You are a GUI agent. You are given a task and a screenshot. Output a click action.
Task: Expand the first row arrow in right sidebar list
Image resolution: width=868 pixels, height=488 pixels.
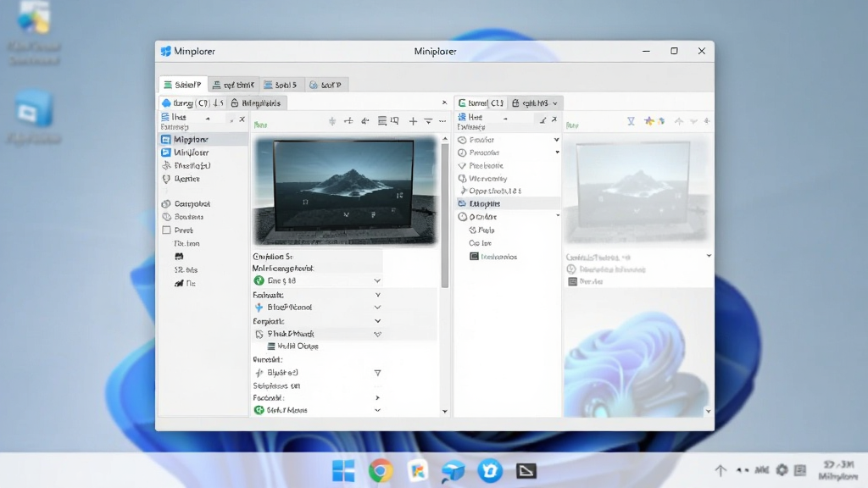tap(556, 140)
